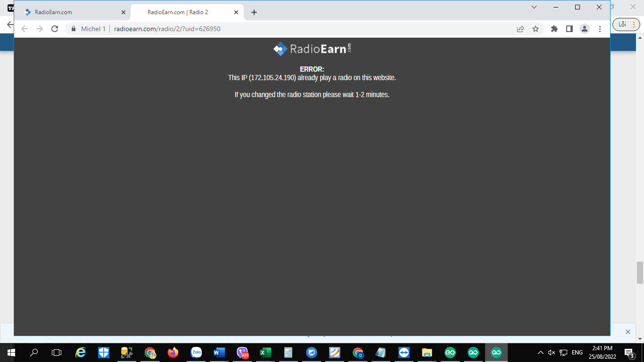Open the Action Center notifications

point(629,353)
